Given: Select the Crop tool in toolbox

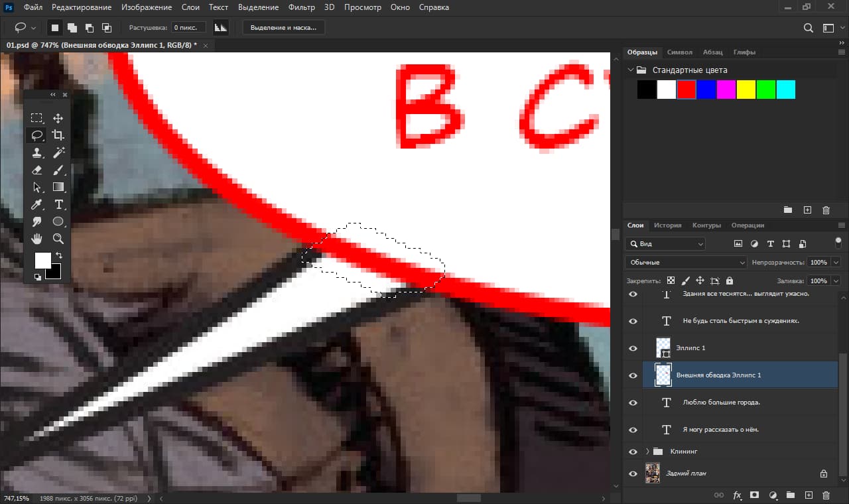Looking at the screenshot, I should [58, 135].
